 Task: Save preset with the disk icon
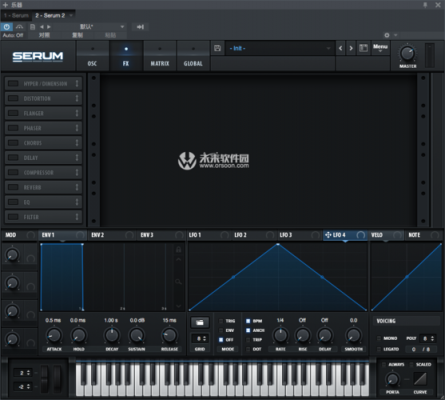click(x=217, y=48)
